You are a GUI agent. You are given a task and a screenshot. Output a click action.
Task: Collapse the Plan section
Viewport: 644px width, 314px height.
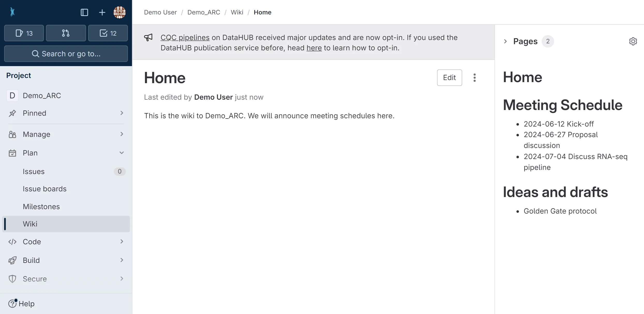tap(121, 153)
